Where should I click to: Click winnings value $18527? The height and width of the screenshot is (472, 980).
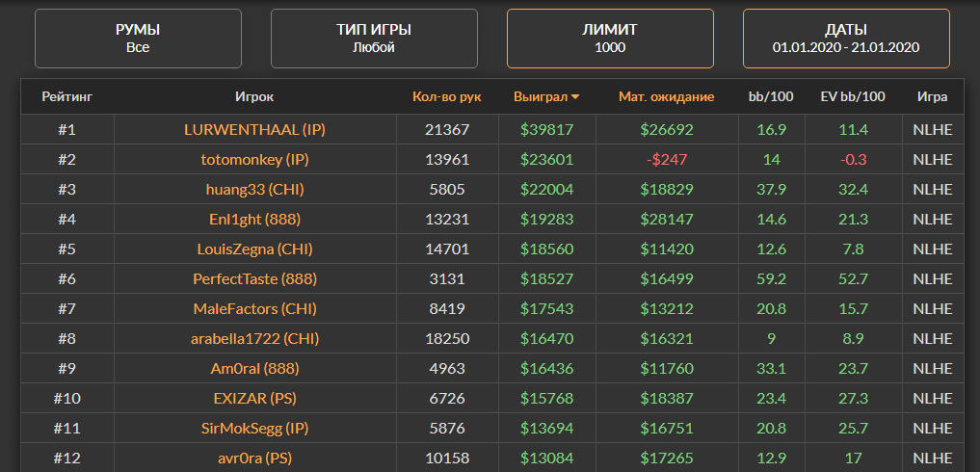point(547,278)
